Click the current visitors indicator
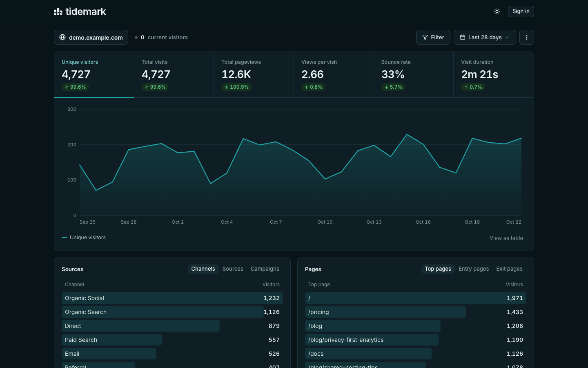Viewport: 588px width, 368px height. point(161,37)
